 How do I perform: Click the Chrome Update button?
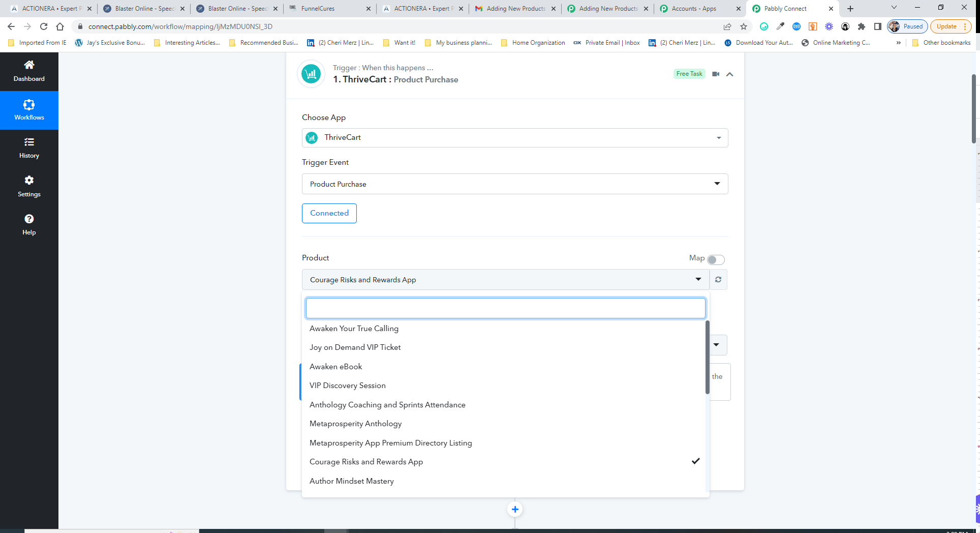951,26
